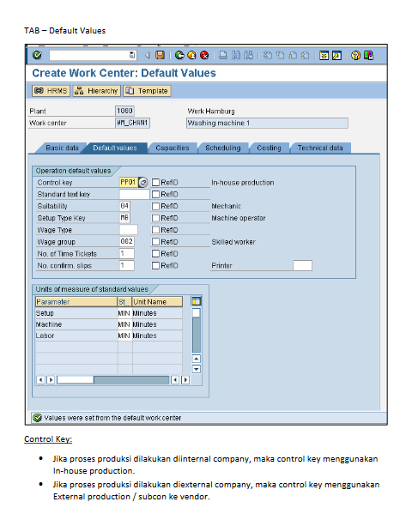Click the Save floppy disk icon
The height and width of the screenshot is (532, 406).
(x=160, y=55)
